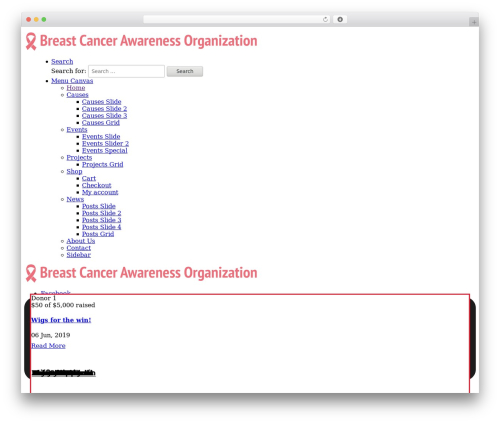The height and width of the screenshot is (423, 500).
Task: Select Causes Slide 3 link
Action: point(104,116)
